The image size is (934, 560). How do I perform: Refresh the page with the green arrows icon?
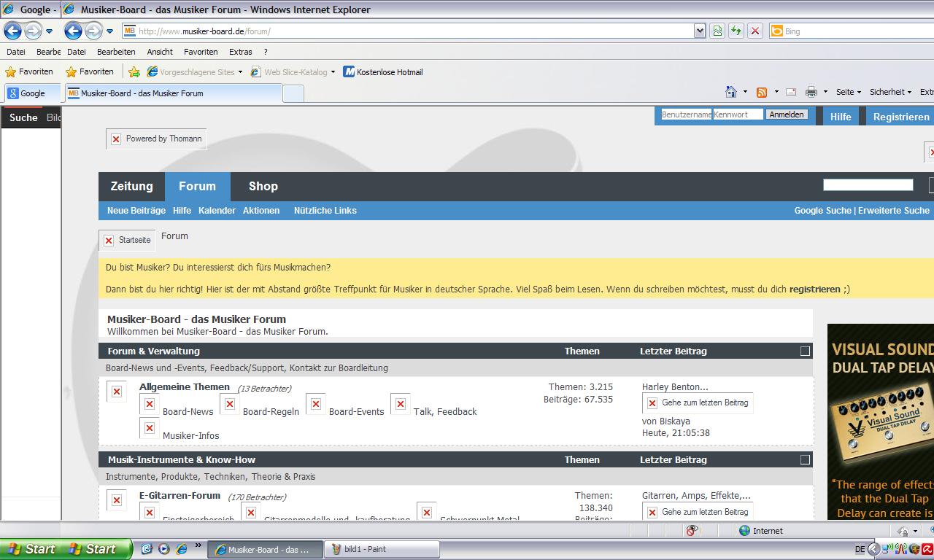point(736,31)
